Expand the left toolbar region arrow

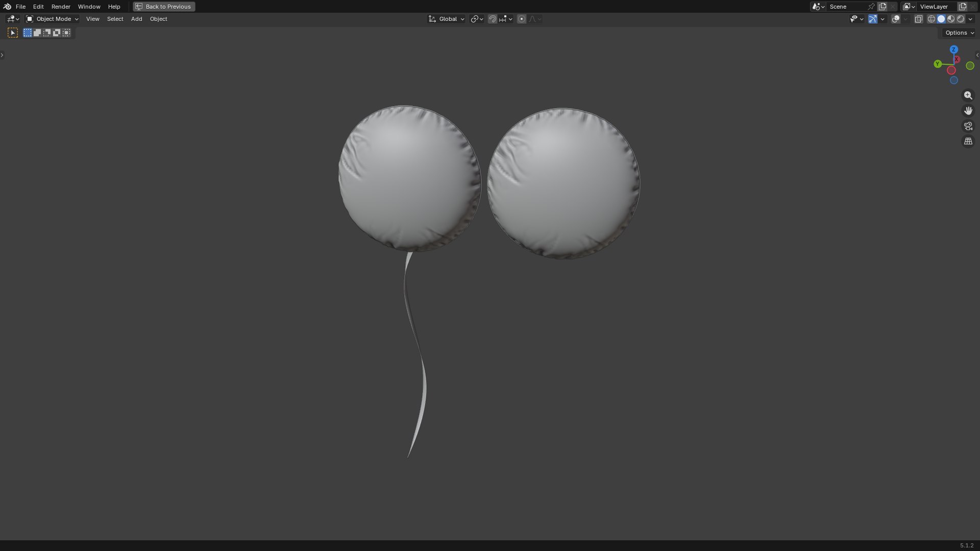coord(2,55)
